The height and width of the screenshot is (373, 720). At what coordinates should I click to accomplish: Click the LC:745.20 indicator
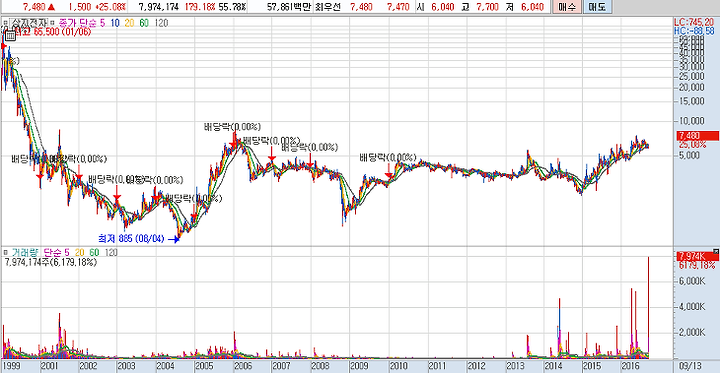694,22
